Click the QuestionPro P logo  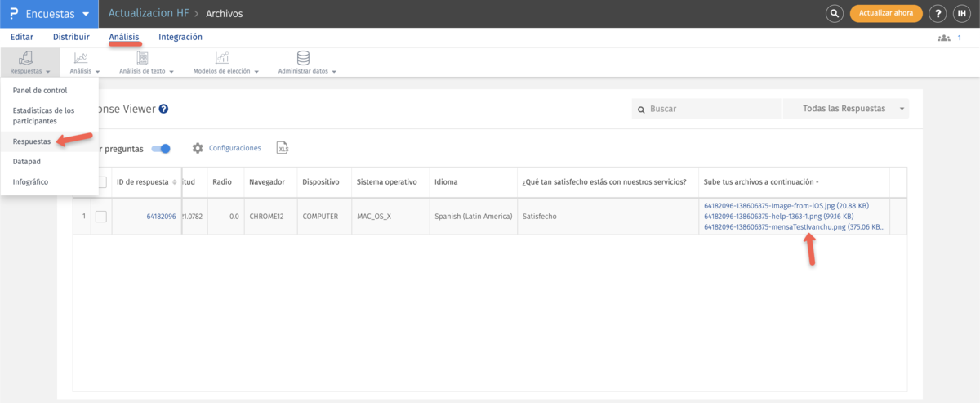pos(13,14)
